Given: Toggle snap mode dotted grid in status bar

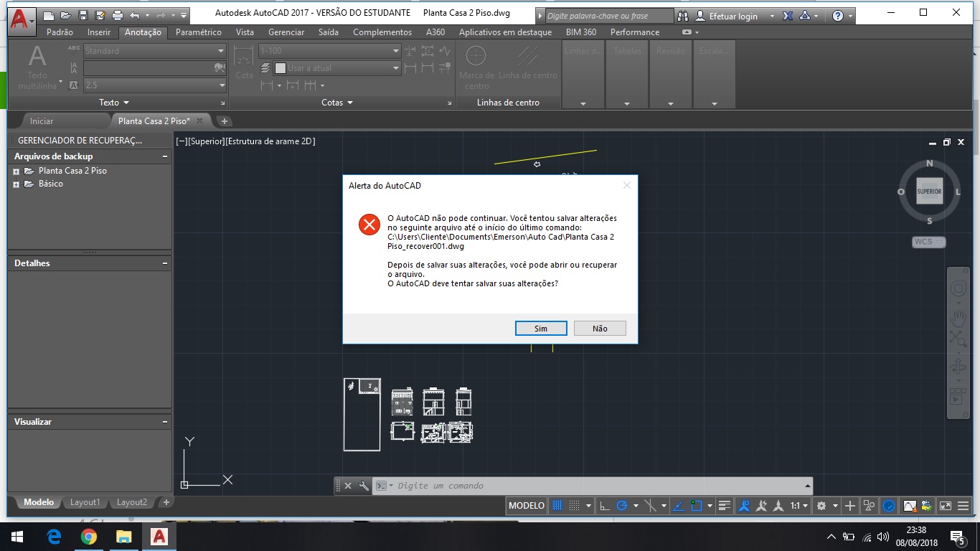Looking at the screenshot, I should pyautogui.click(x=575, y=506).
